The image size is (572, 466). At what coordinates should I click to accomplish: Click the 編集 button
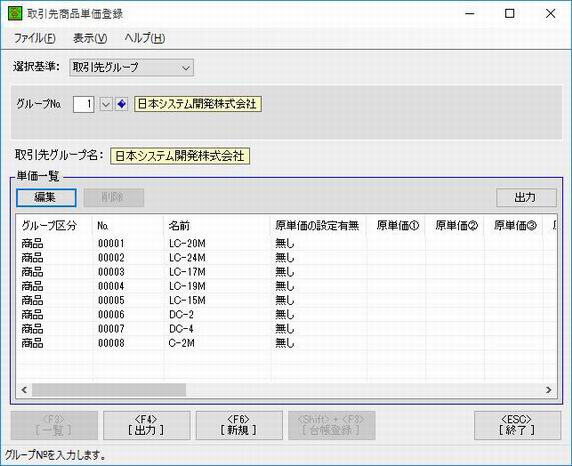click(46, 197)
